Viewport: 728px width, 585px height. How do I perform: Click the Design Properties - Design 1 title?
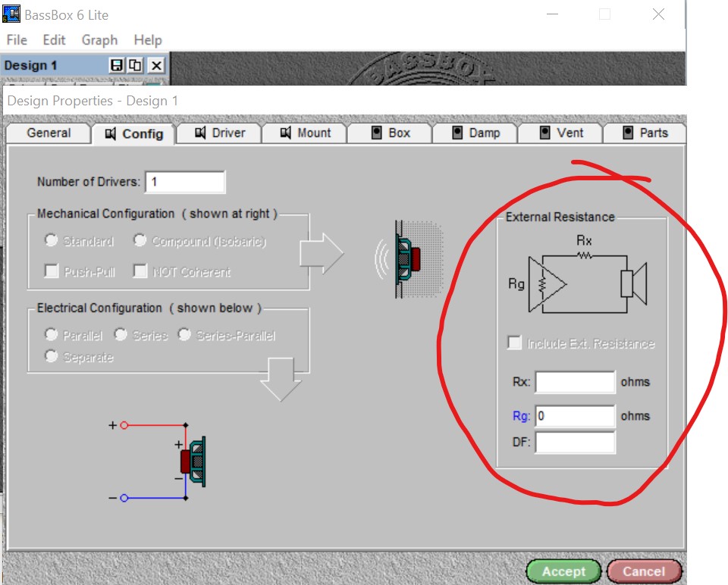pyautogui.click(x=93, y=101)
